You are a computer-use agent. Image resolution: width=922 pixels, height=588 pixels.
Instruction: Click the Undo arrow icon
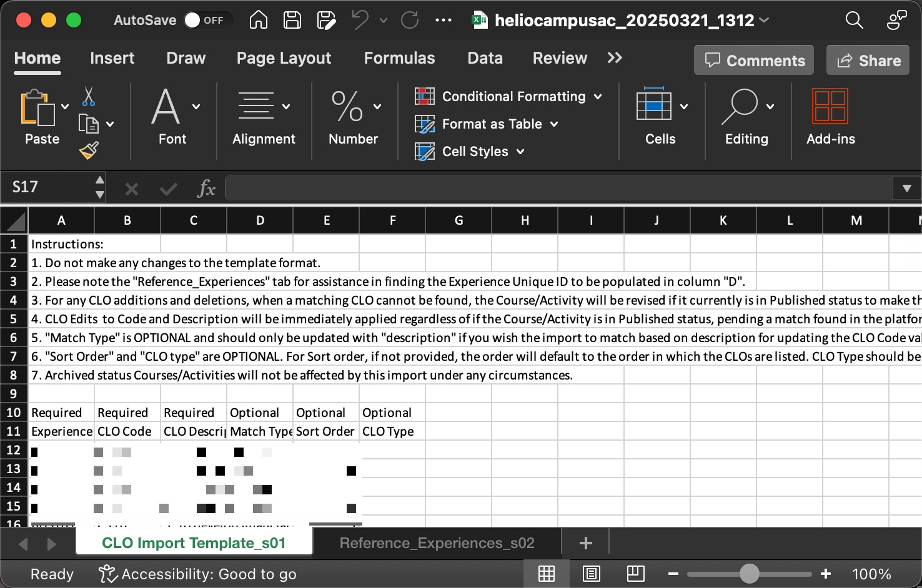[360, 20]
